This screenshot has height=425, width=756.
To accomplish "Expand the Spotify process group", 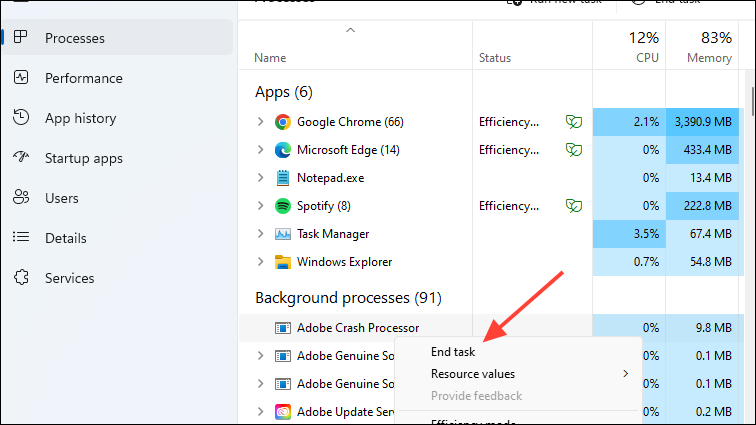I will coord(260,206).
